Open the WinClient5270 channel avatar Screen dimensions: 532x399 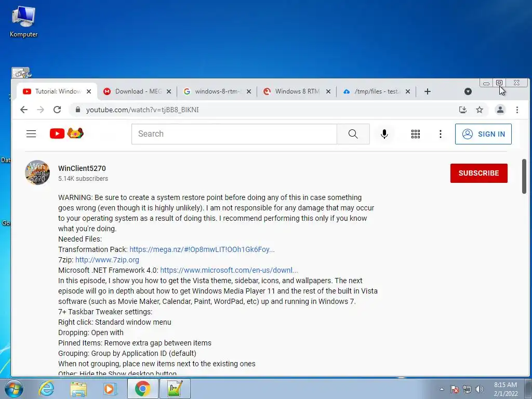(x=37, y=172)
